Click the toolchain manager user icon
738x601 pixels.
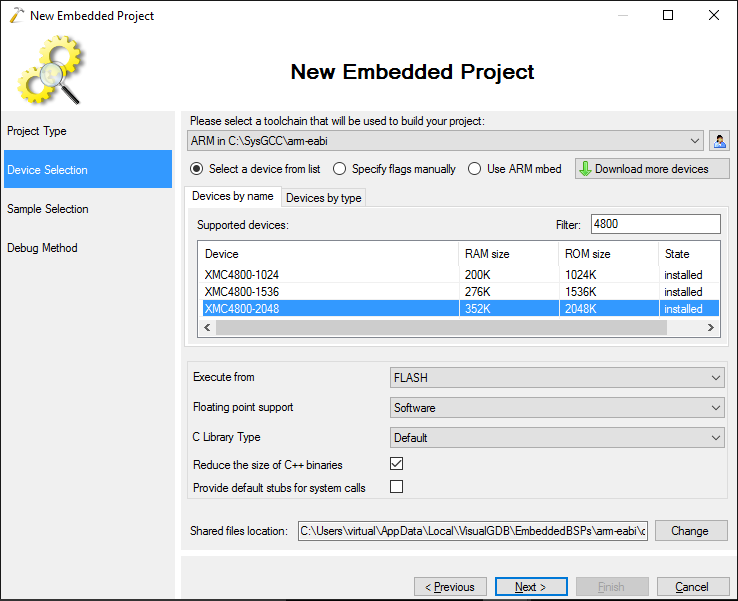pyautogui.click(x=719, y=141)
